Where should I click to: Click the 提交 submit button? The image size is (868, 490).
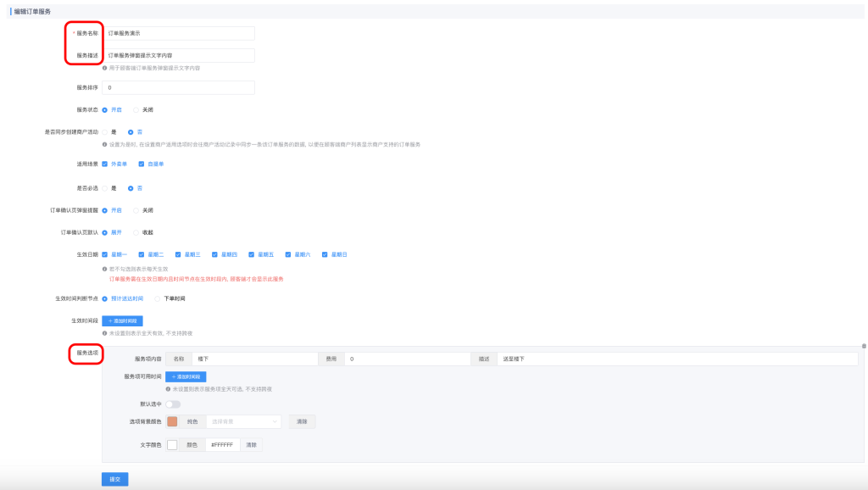pyautogui.click(x=114, y=479)
